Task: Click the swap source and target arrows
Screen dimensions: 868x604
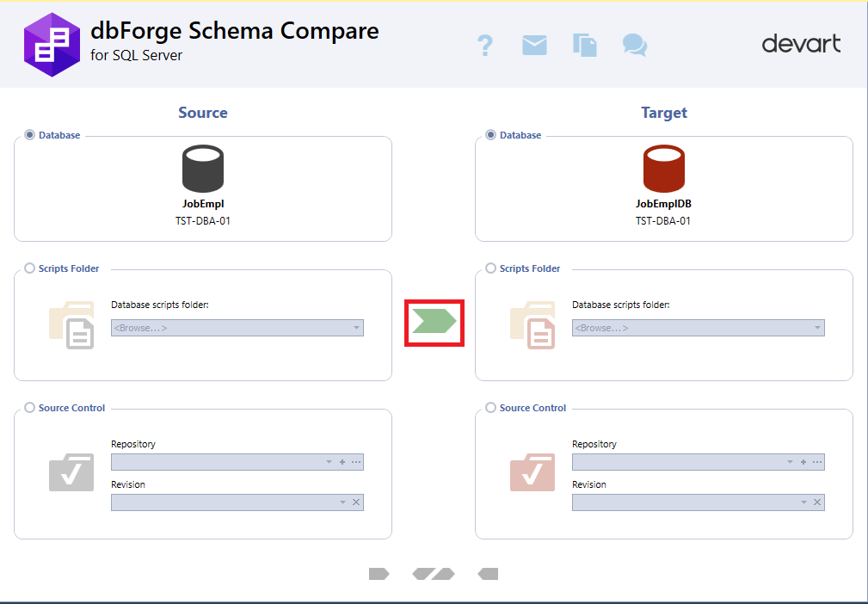Action: 434,574
